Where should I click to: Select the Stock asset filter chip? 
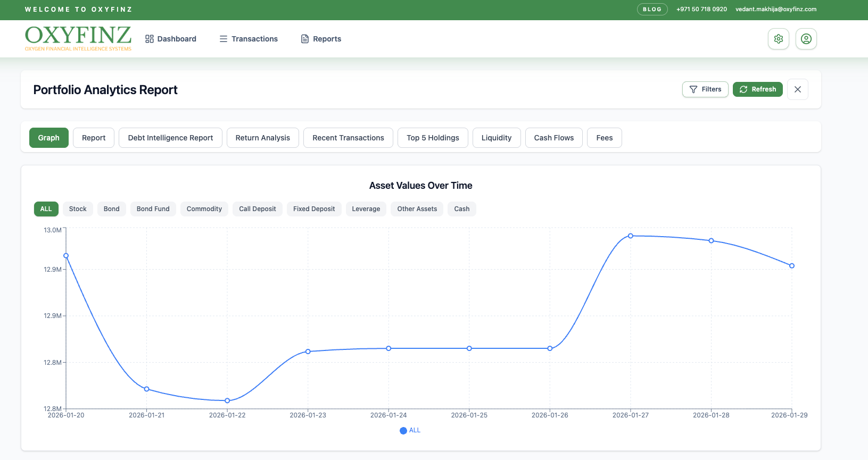[78, 209]
